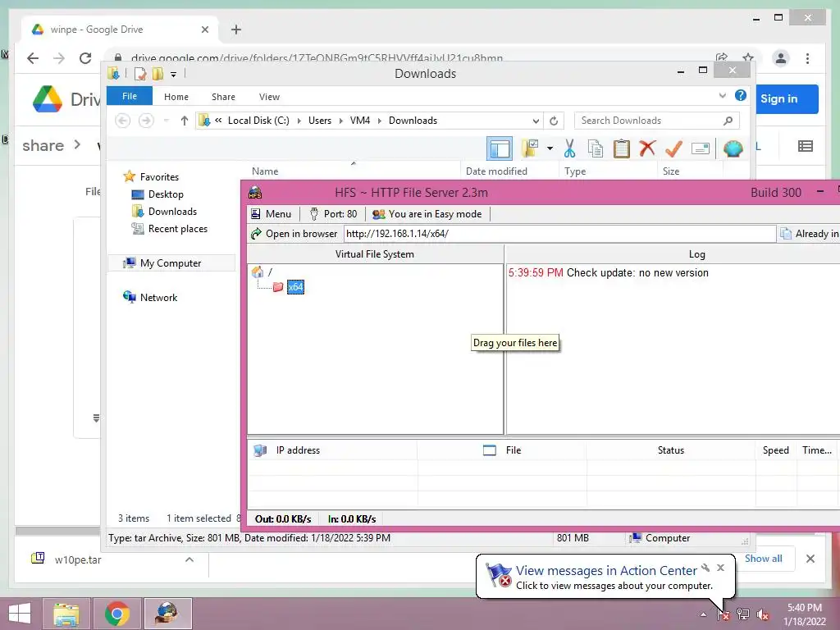The image size is (840, 630).
Task: Select Downloads in the navigation pane
Action: 172,212
